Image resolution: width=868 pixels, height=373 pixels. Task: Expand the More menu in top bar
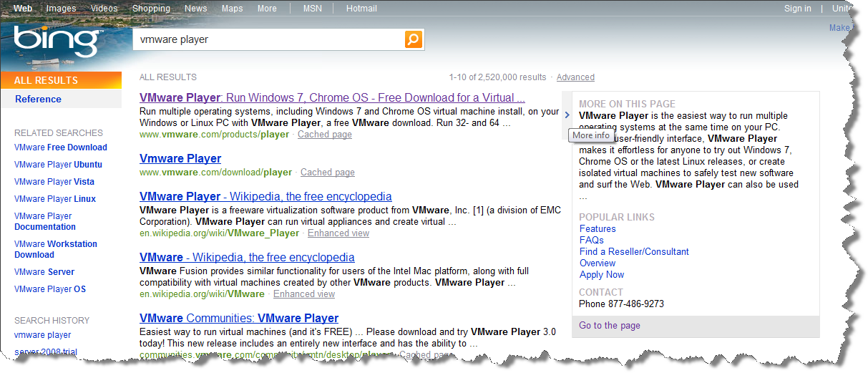pos(267,9)
